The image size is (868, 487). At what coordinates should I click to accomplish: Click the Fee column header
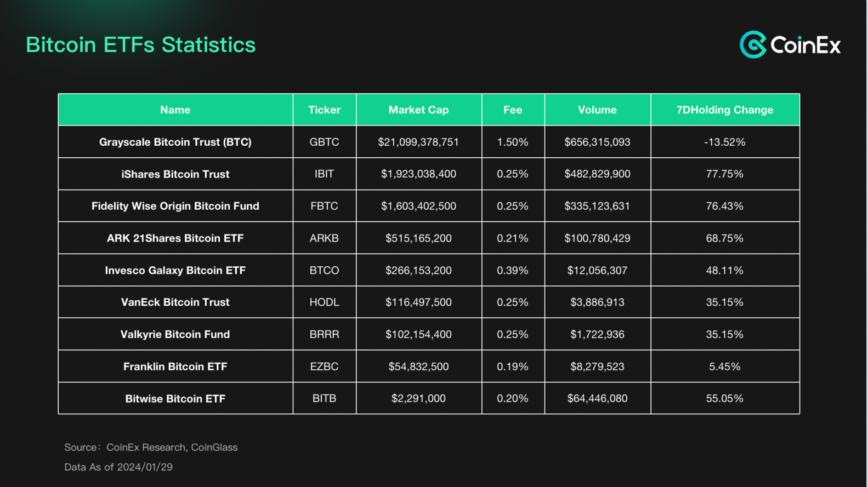click(513, 110)
